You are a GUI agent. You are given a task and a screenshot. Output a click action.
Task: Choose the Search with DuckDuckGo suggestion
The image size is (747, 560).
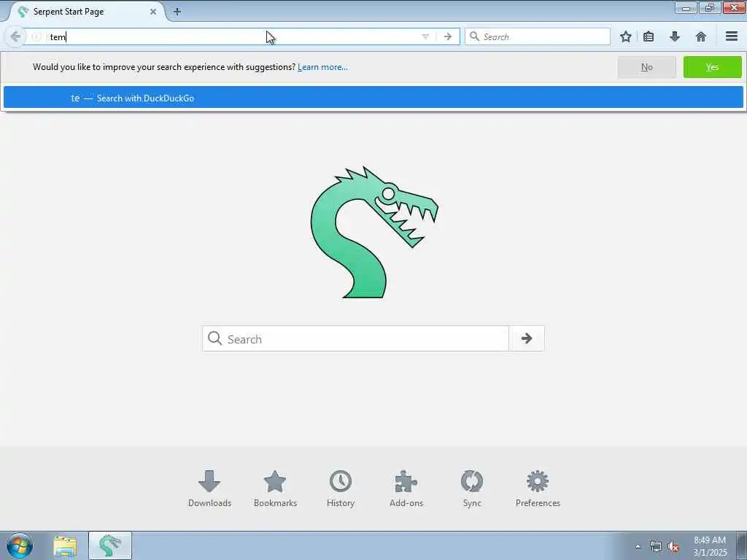point(373,98)
